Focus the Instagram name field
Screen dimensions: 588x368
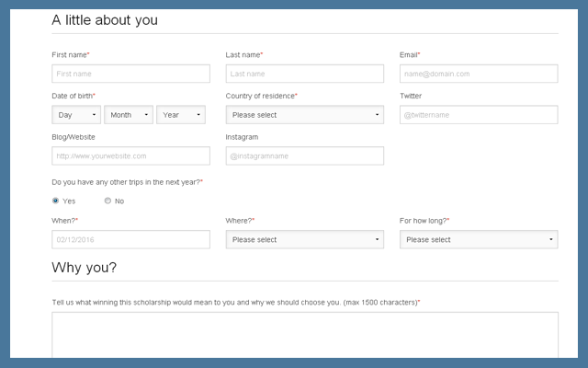pyautogui.click(x=304, y=156)
